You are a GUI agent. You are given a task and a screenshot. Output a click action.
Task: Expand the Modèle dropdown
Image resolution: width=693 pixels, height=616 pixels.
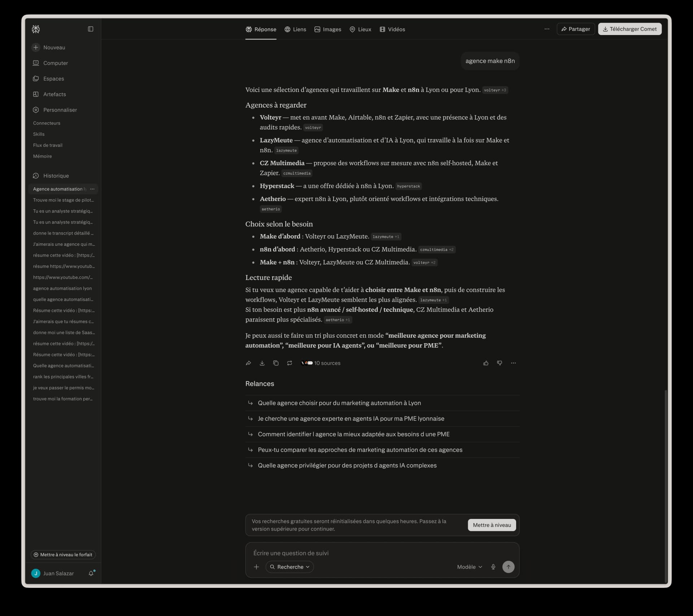pyautogui.click(x=470, y=567)
